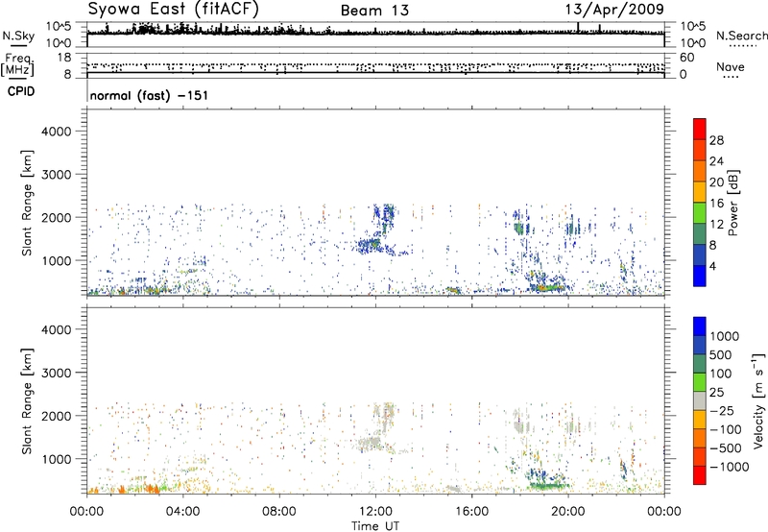Viewport: 768px width, 532px height.
Task: Click the "N.Search" legend label
Action: tap(741, 36)
